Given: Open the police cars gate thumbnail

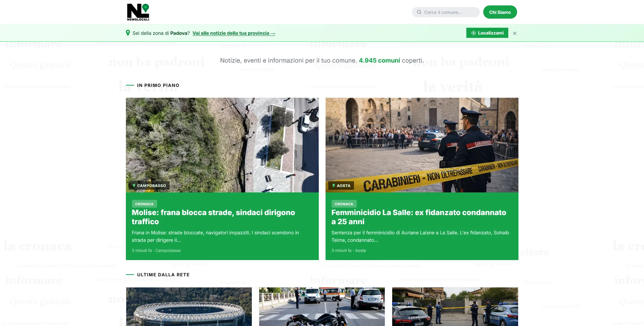Looking at the screenshot, I should pyautogui.click(x=455, y=307).
